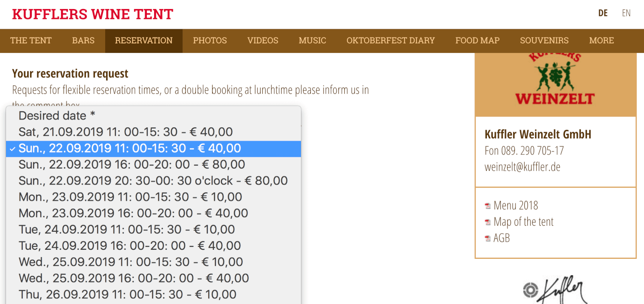Open the Map of the tent link
The image size is (644, 304).
524,222
